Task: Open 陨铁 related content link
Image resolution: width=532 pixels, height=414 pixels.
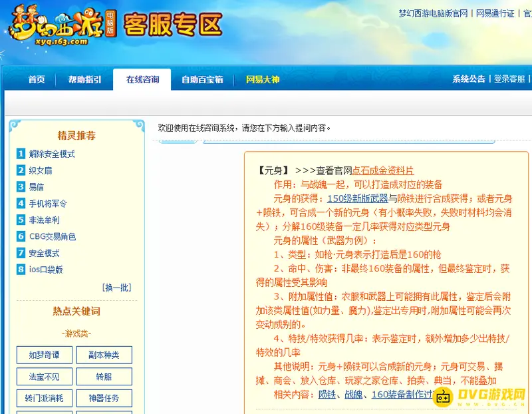Action: [x=327, y=394]
